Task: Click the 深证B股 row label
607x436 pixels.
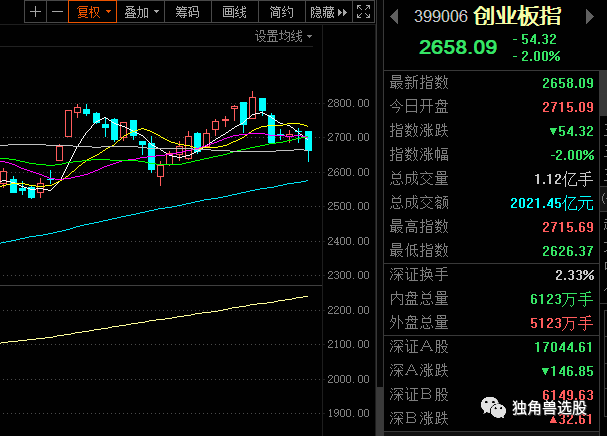Action: 419,395
